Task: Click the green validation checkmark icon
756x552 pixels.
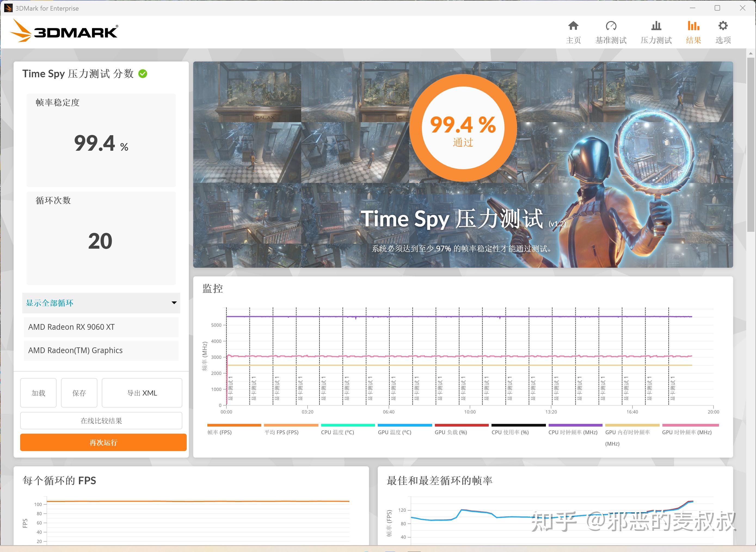Action: click(143, 73)
